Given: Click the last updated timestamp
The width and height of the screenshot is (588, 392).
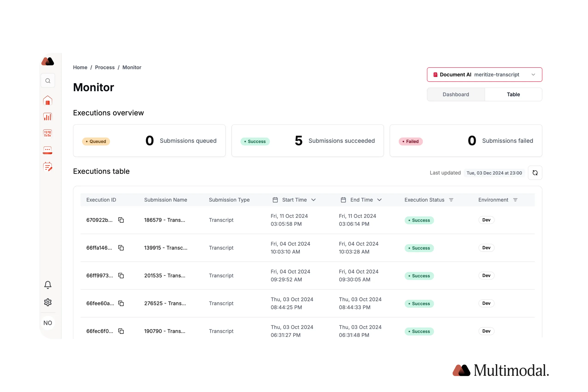Looking at the screenshot, I should (x=494, y=173).
